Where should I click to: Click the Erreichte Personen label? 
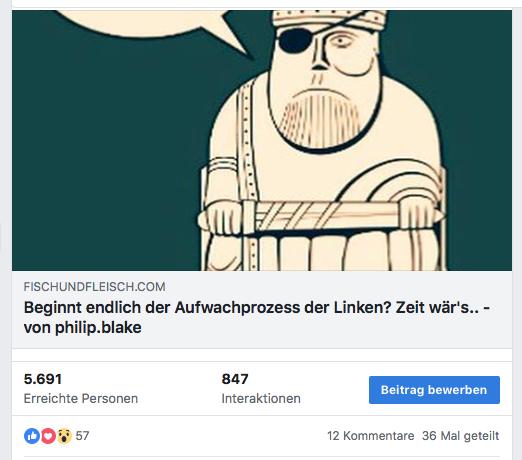[x=81, y=399]
